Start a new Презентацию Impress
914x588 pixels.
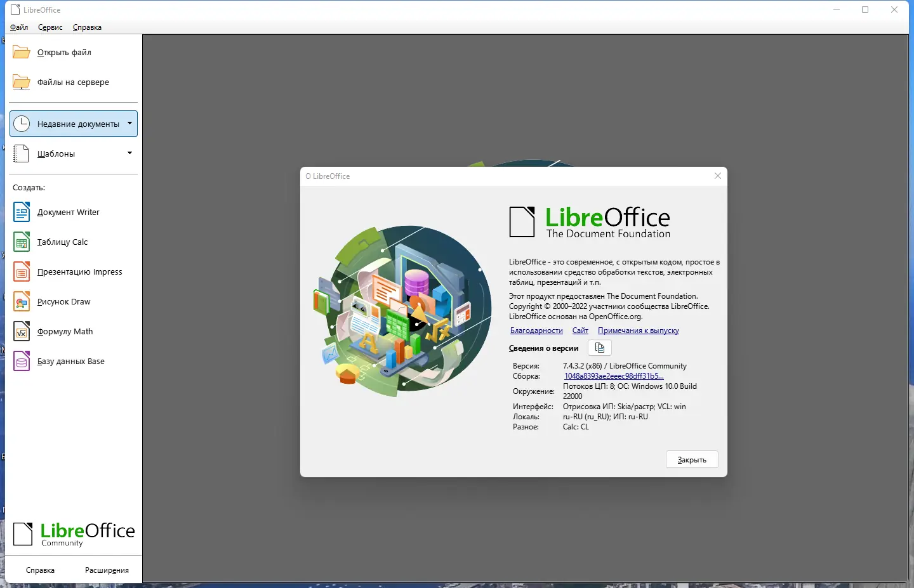pos(79,271)
